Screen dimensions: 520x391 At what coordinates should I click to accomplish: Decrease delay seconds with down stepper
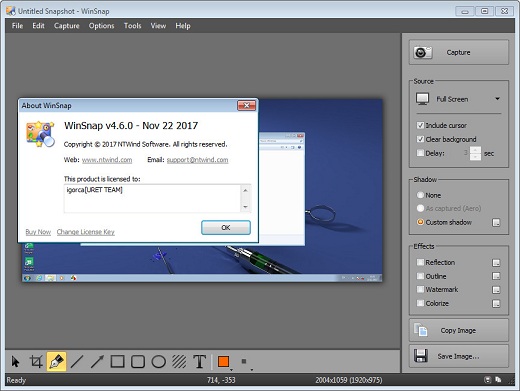click(x=475, y=157)
